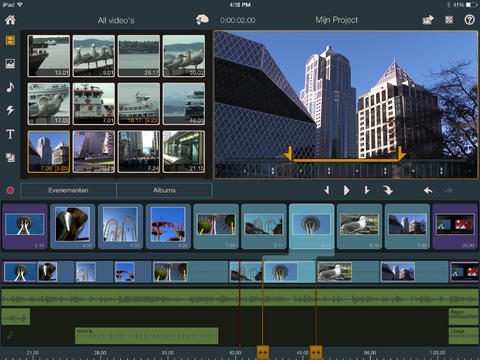480x360 pixels.
Task: Open the Help question mark icon
Action: coord(469,20)
